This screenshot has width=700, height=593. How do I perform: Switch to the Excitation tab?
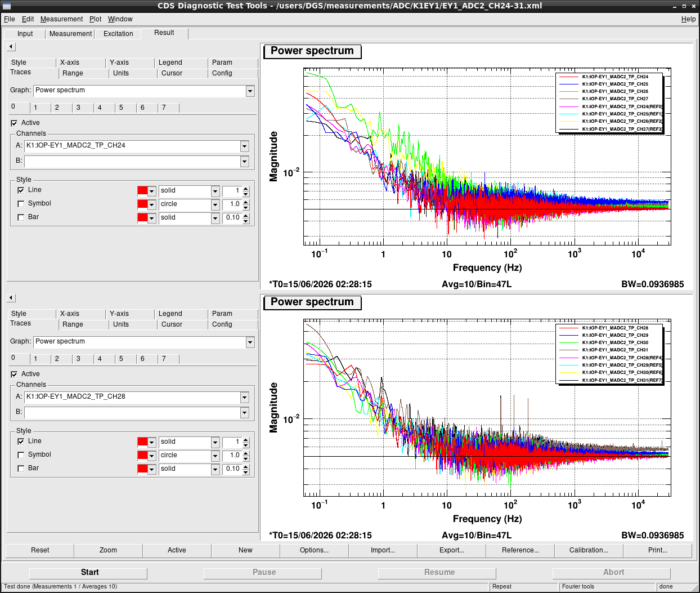pyautogui.click(x=118, y=34)
